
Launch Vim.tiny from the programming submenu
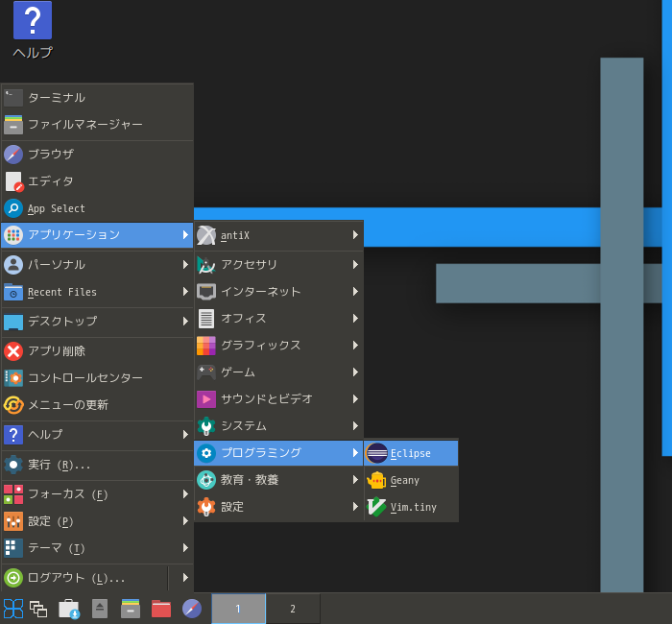point(411,507)
